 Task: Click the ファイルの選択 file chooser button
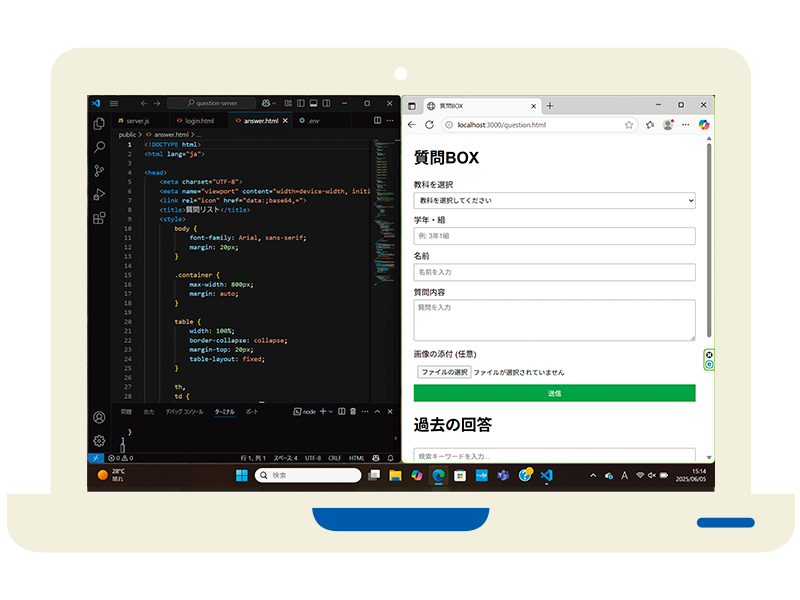[443, 372]
